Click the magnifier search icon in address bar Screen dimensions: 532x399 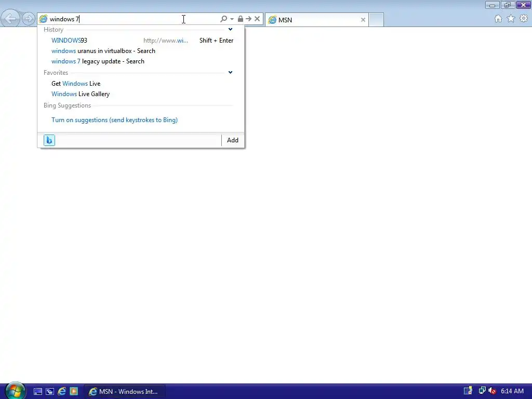point(223,19)
